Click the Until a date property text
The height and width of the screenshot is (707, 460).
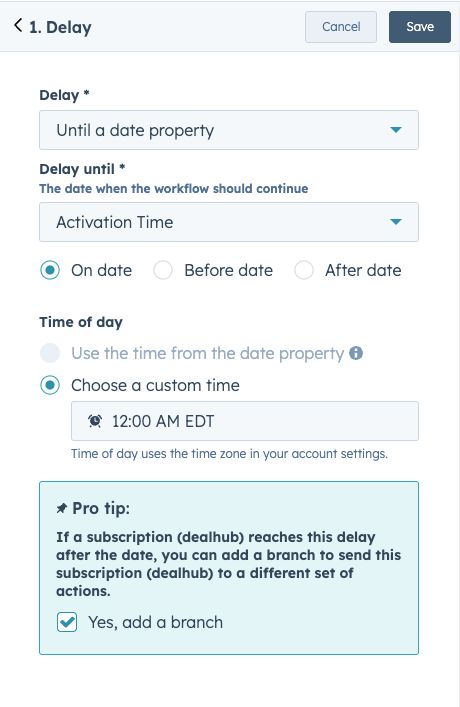pos(135,130)
